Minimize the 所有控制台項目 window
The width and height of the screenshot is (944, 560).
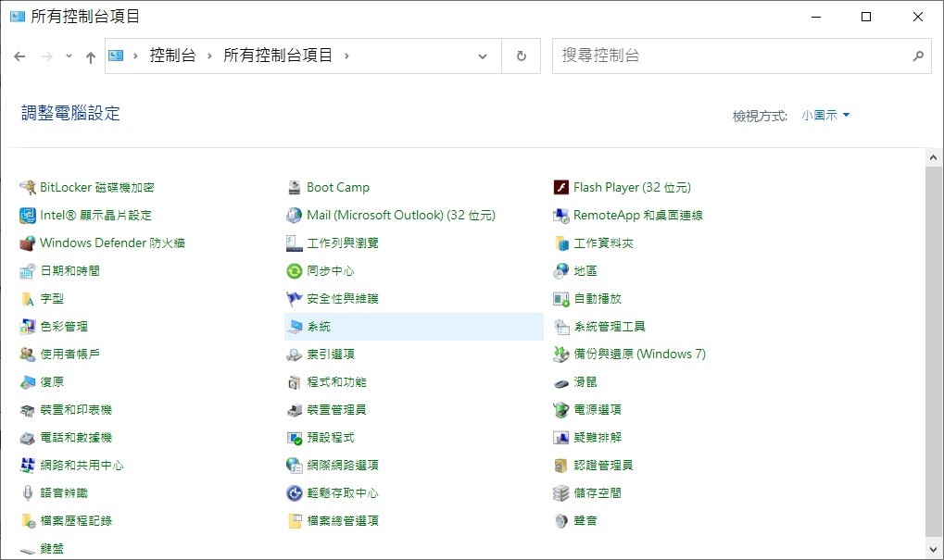tap(816, 17)
